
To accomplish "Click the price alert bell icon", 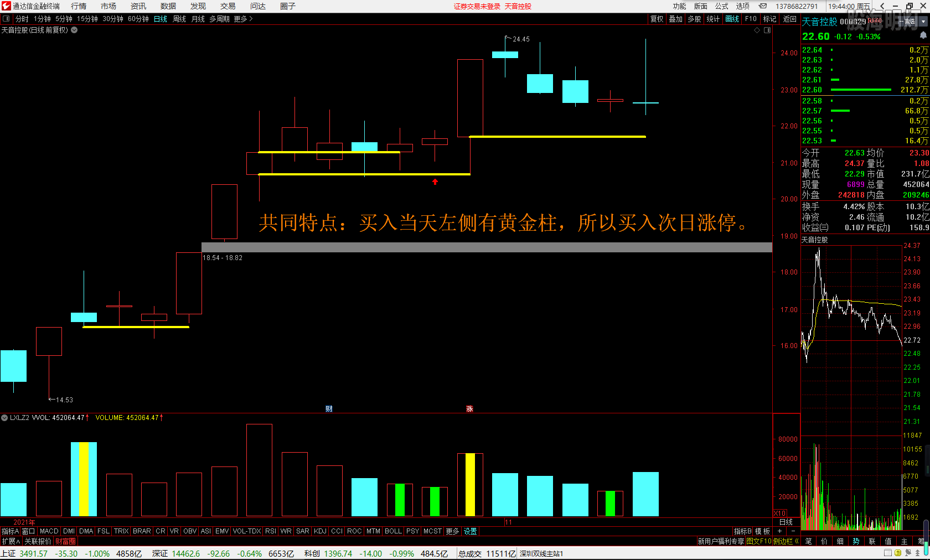I will coord(923,35).
